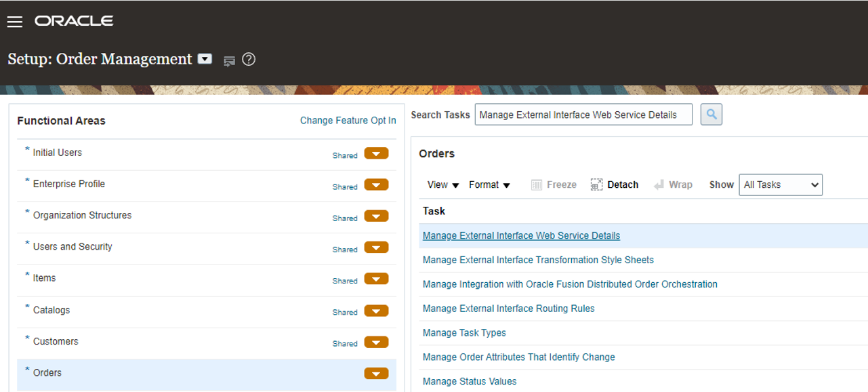Open the Organization Structures orange dropdown button

coord(376,216)
